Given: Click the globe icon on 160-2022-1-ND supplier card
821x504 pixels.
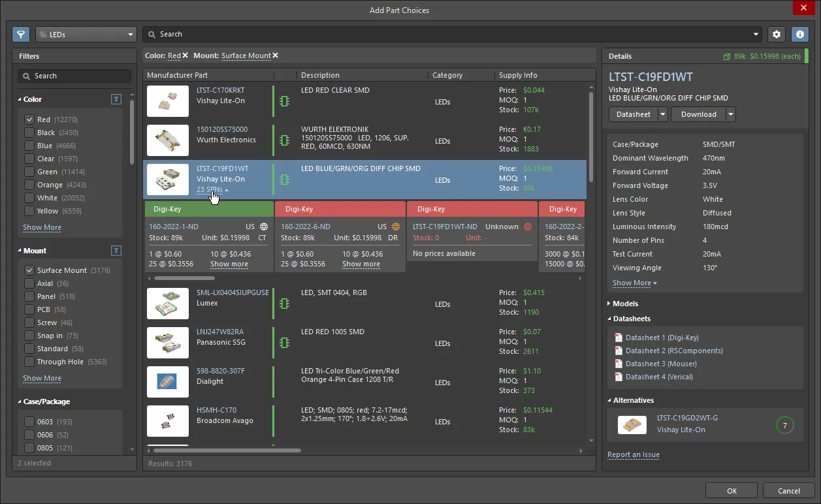Looking at the screenshot, I should tap(264, 227).
